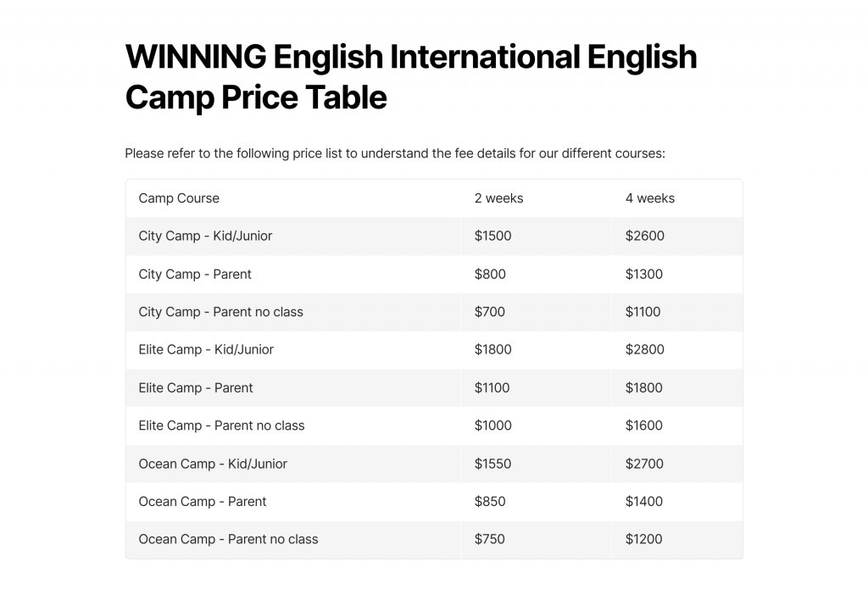The width and height of the screenshot is (868, 595).
Task: Click the page title heading text
Action: pyautogui.click(x=411, y=77)
